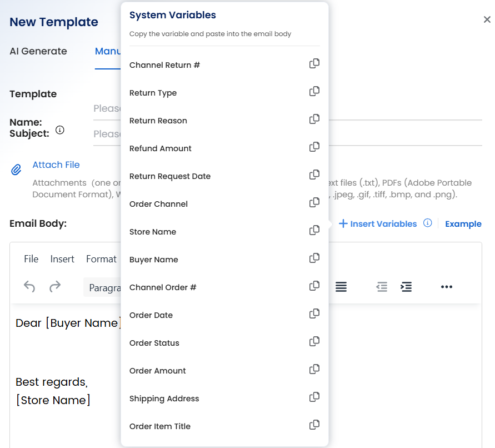Switch to the AI Generate tab

(x=38, y=51)
